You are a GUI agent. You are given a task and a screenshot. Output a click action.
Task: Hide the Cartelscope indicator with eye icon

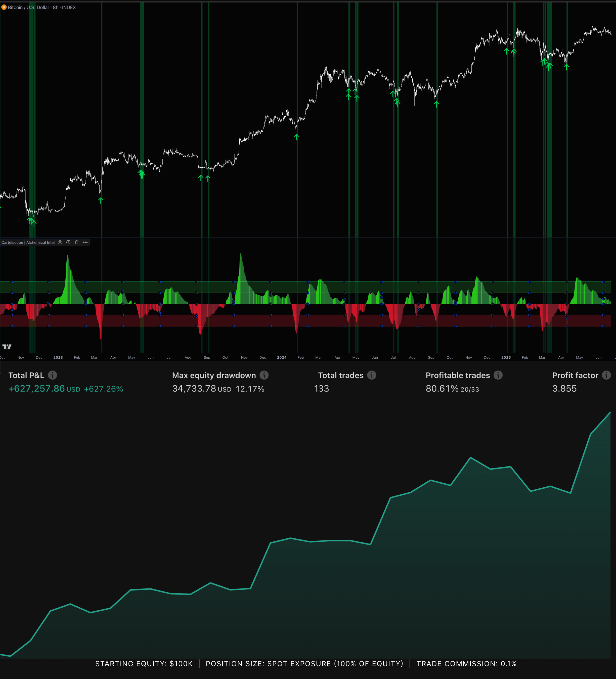tap(60, 242)
